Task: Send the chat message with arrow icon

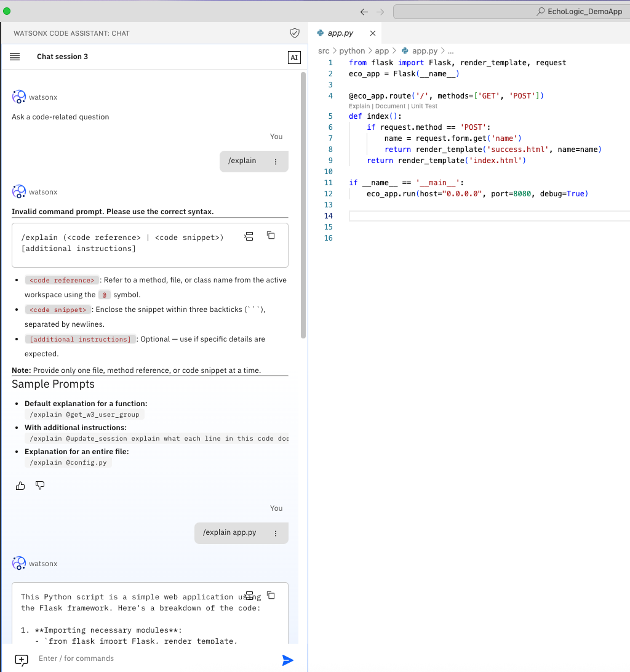Action: pyautogui.click(x=287, y=660)
